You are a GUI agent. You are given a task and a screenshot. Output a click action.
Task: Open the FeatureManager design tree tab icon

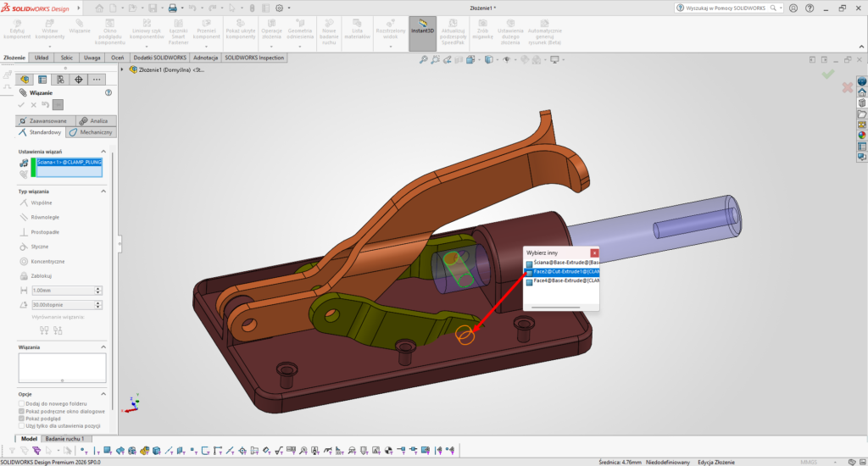point(25,80)
